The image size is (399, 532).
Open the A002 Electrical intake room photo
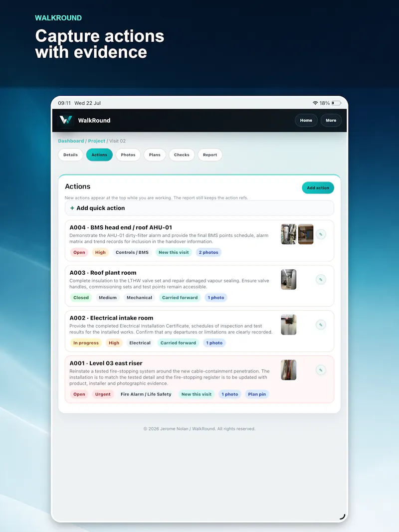coord(289,325)
